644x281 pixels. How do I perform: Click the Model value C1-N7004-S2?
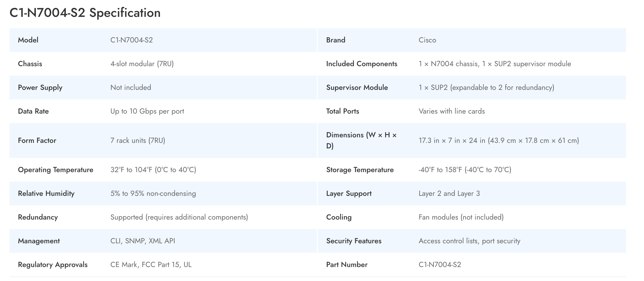(131, 40)
